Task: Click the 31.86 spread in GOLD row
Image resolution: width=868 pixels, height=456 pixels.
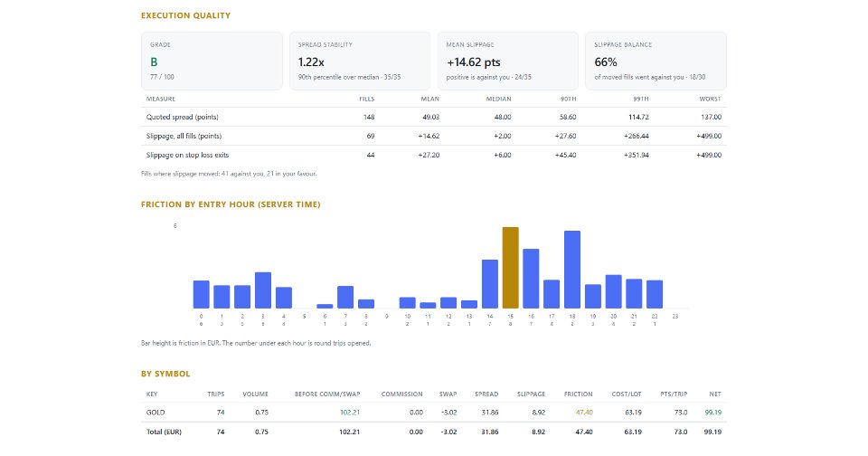Action: 490,413
